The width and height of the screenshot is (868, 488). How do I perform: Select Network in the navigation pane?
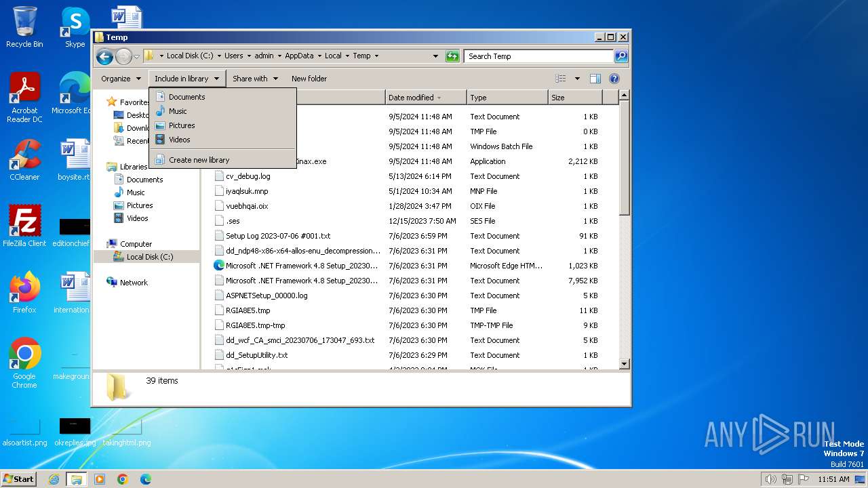tap(134, 283)
